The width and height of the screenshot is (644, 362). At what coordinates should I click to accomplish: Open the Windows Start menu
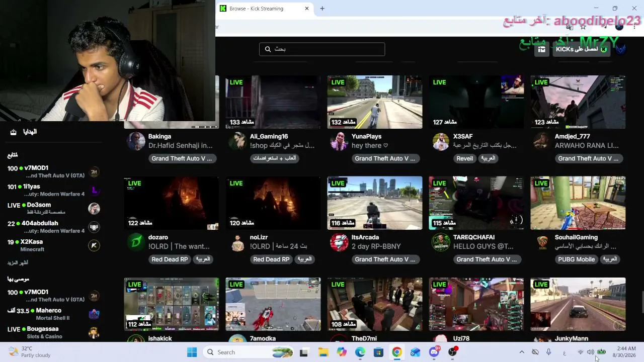[192, 352]
